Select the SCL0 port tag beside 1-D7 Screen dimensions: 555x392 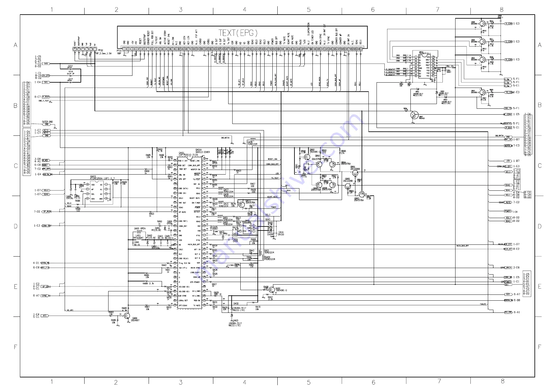[x=46, y=190]
